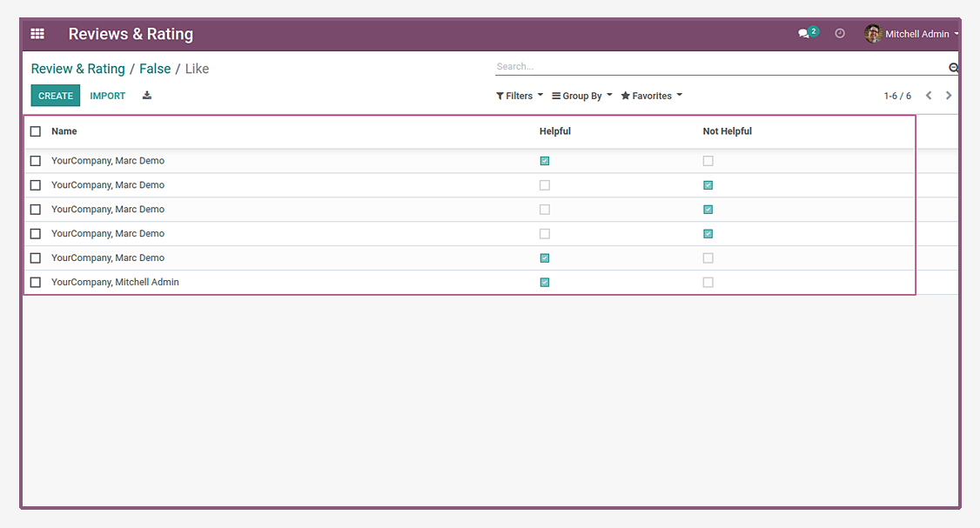Click the CREATE button
This screenshot has width=980, height=528.
[x=56, y=96]
